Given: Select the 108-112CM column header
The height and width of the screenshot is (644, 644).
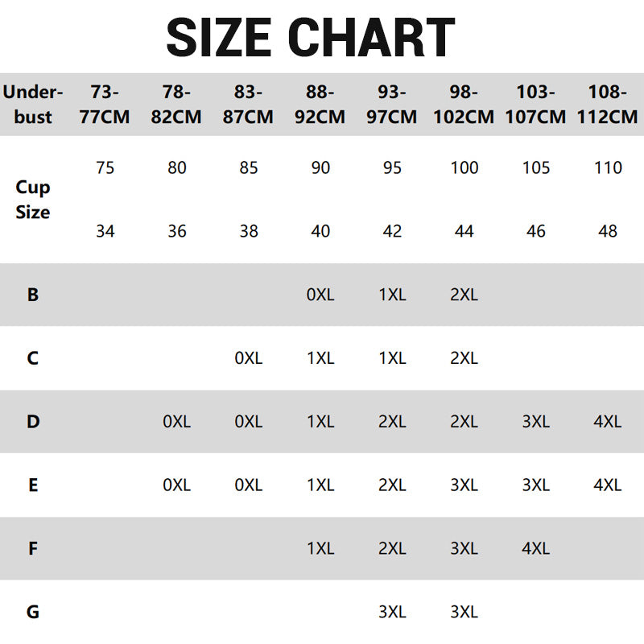Looking at the screenshot, I should coord(607,105).
